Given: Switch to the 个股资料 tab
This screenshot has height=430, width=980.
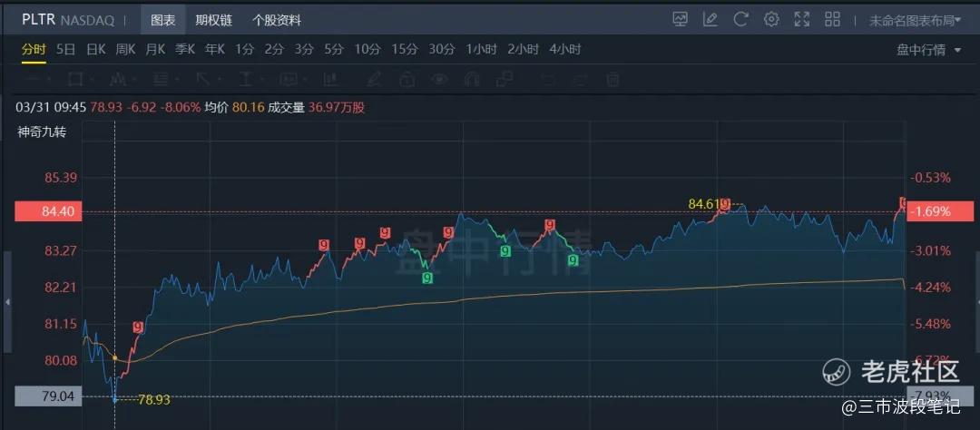Looking at the screenshot, I should [x=276, y=20].
